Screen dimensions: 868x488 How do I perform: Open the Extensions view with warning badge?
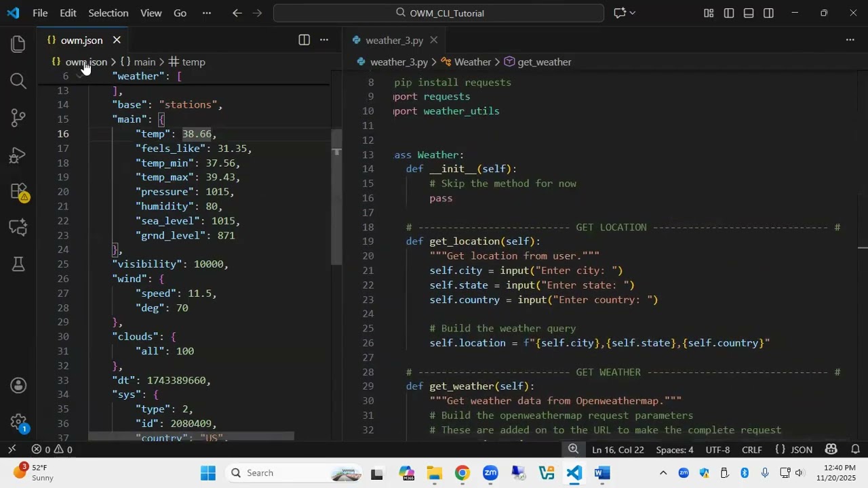(18, 192)
